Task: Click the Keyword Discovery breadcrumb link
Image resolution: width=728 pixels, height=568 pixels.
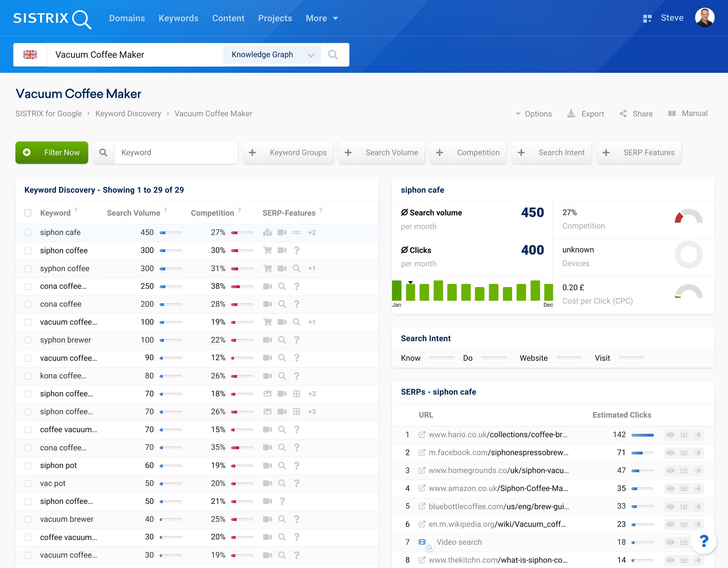Action: point(128,114)
